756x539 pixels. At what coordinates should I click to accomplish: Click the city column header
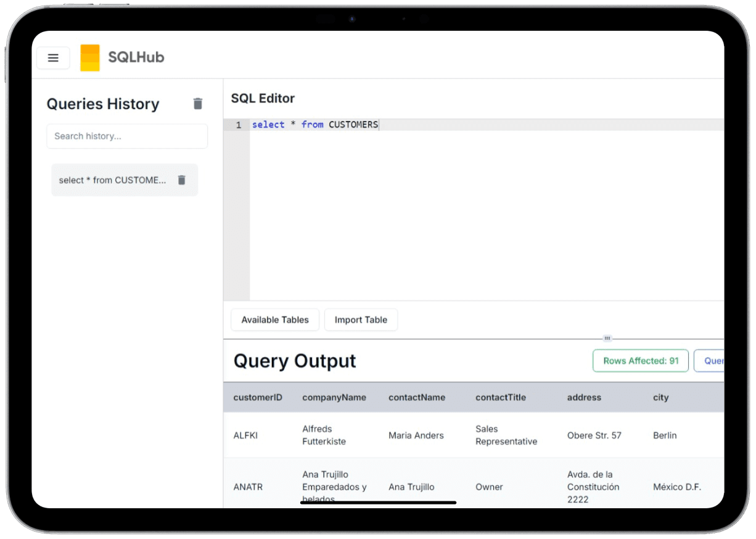661,398
